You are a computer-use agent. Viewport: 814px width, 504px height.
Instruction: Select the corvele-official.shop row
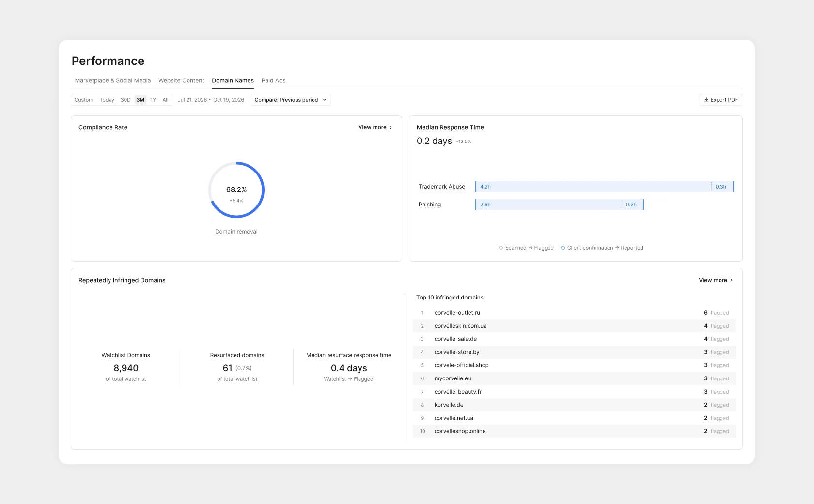574,365
